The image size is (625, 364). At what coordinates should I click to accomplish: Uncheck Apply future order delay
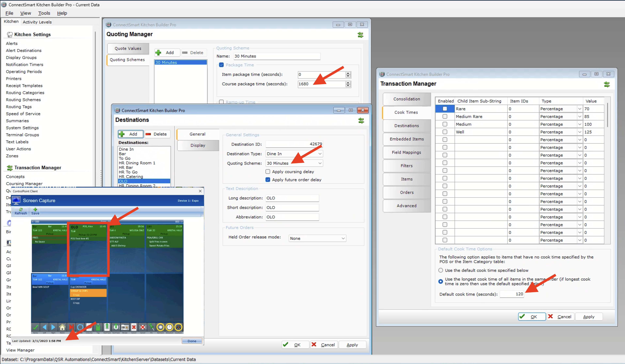[x=268, y=180]
